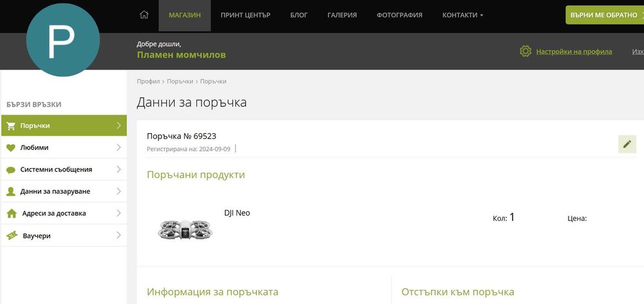
Task: Click the chevron next to Данни за пазаруване
Action: pos(118,191)
